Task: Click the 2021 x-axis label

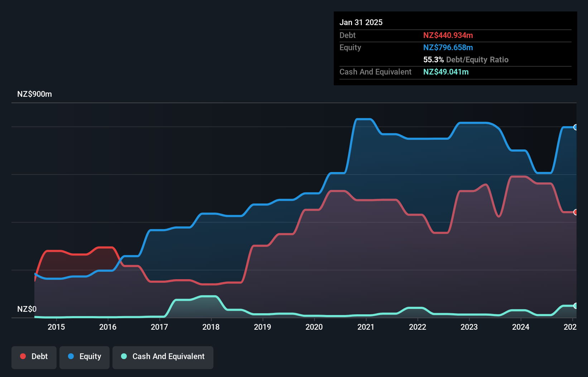Action: click(x=366, y=327)
